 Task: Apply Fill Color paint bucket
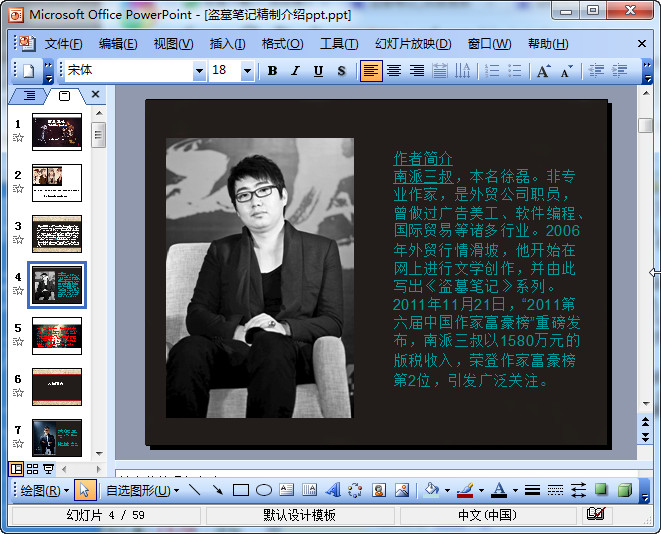point(431,490)
